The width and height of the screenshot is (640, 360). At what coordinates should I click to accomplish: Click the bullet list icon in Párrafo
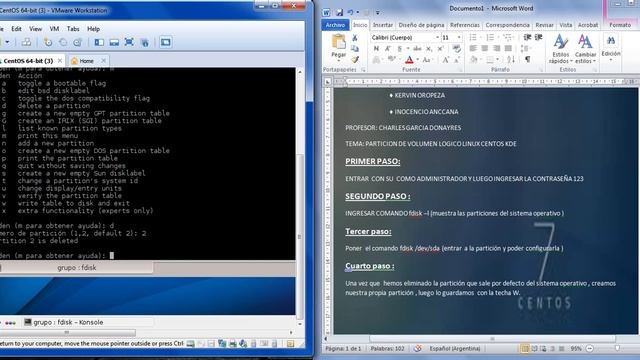(473, 38)
